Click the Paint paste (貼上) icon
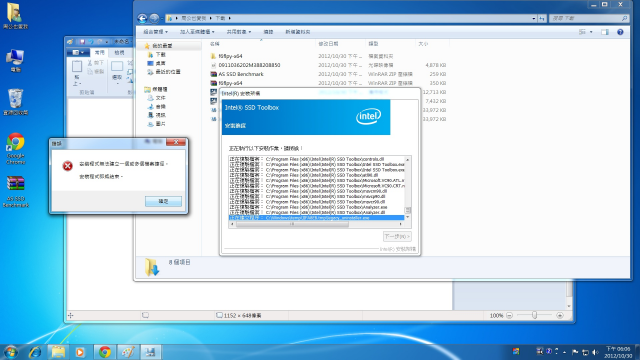The height and width of the screenshot is (360, 640). (x=76, y=67)
